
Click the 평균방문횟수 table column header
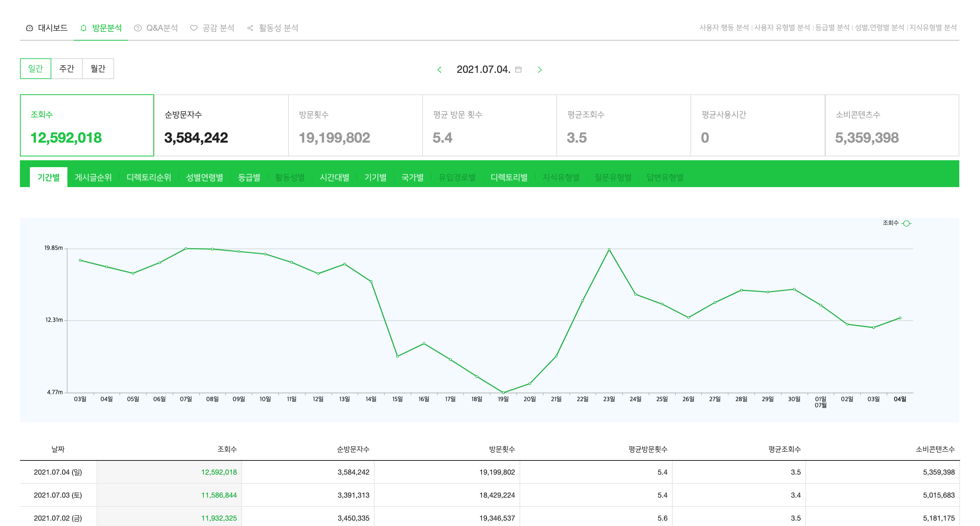[648, 449]
